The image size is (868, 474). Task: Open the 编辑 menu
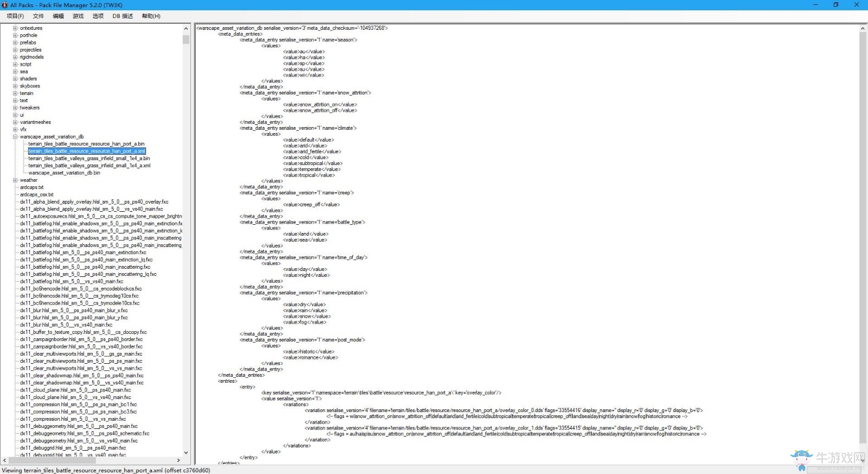(x=58, y=16)
